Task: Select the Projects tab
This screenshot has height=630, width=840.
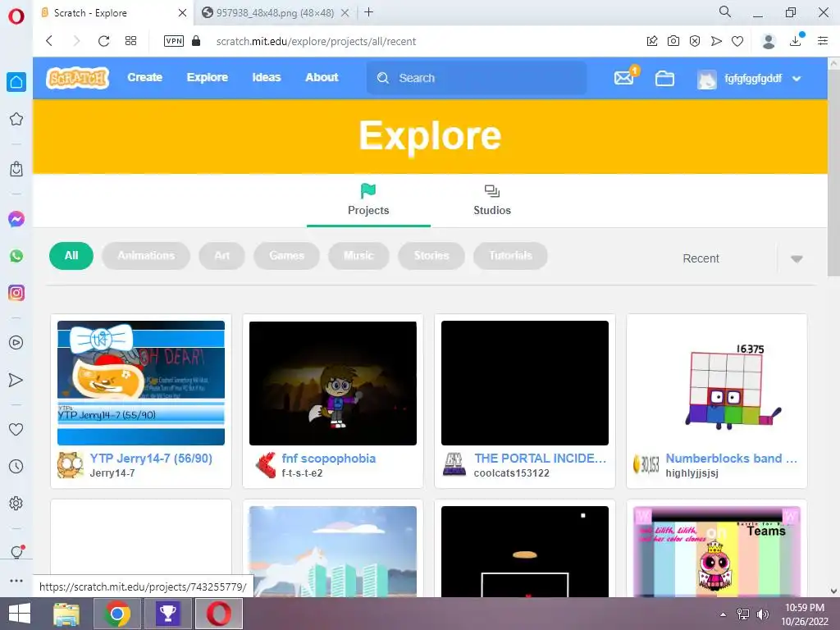Action: [368, 200]
